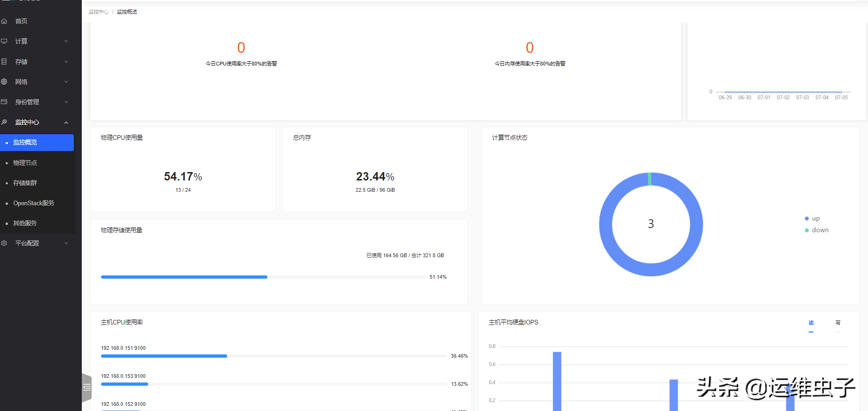
Task: Click the 36.46% CPU rate value
Action: pos(459,356)
